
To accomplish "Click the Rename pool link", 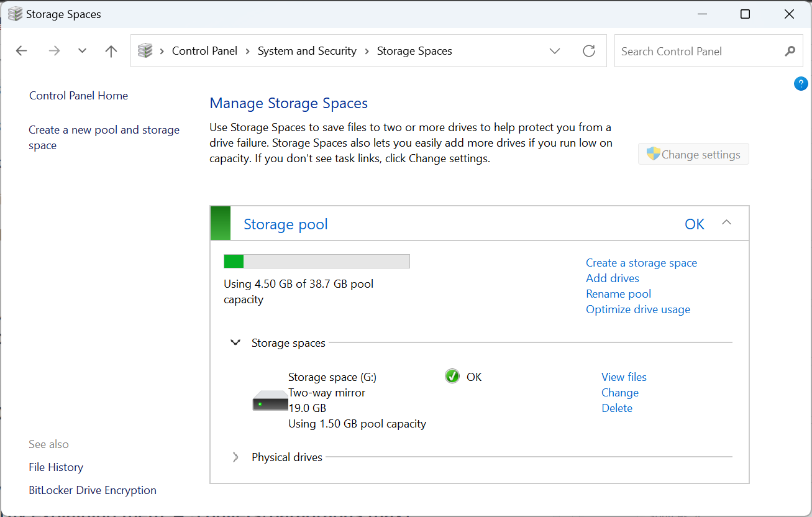I will (618, 293).
